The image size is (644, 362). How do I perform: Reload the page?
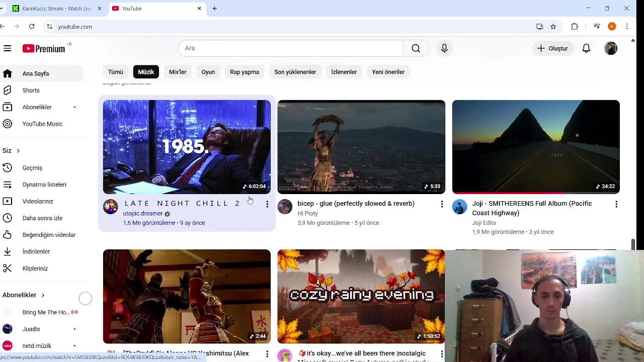(x=32, y=27)
